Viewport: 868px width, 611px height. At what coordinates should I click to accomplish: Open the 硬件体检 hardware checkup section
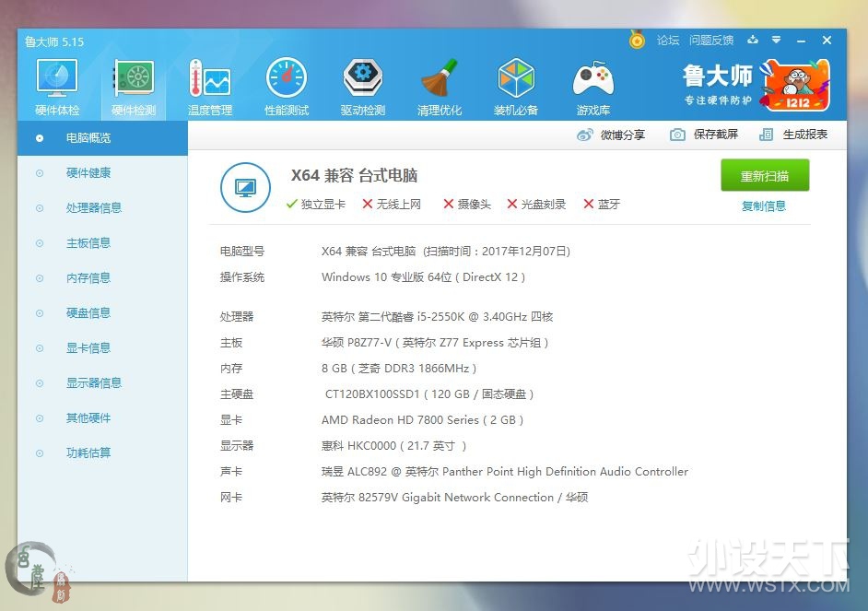click(57, 88)
